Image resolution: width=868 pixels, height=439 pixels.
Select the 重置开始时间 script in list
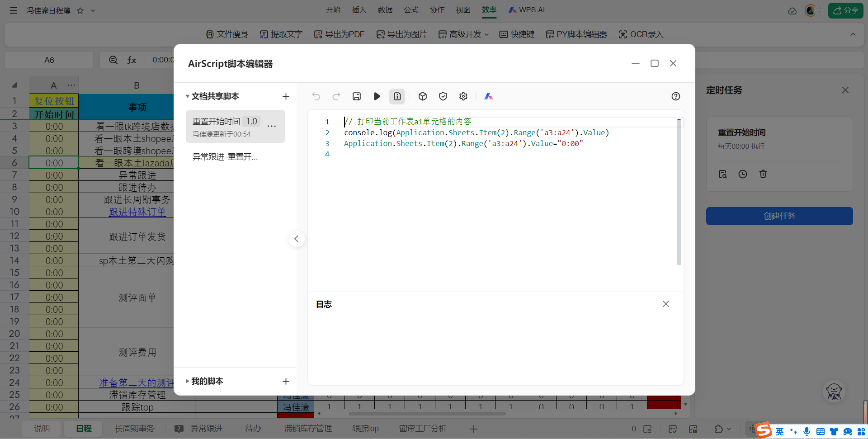click(x=236, y=126)
